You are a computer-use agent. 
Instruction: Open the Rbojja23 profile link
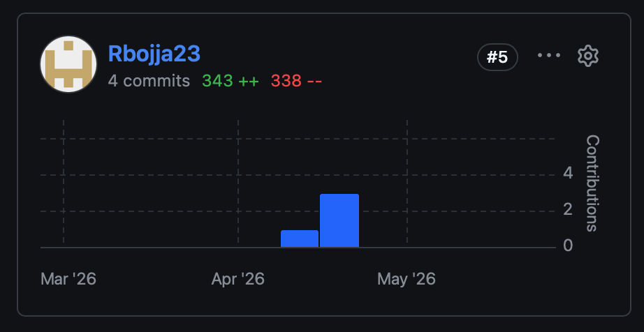tap(154, 54)
